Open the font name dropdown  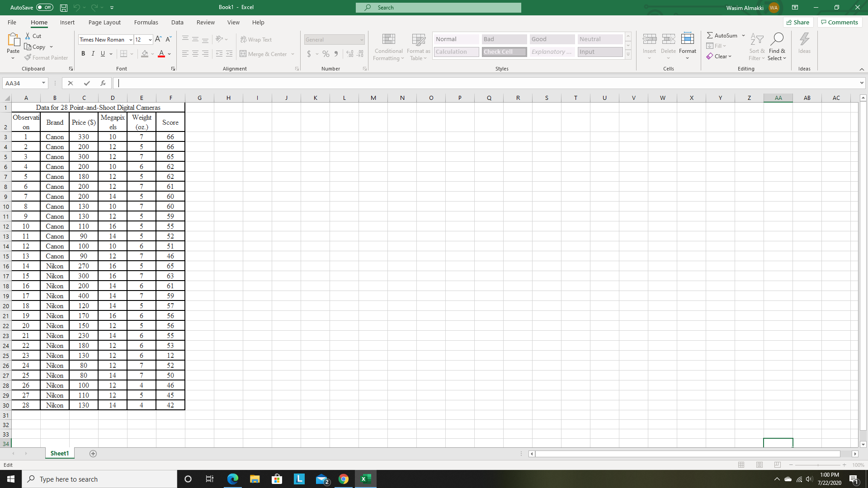click(131, 40)
